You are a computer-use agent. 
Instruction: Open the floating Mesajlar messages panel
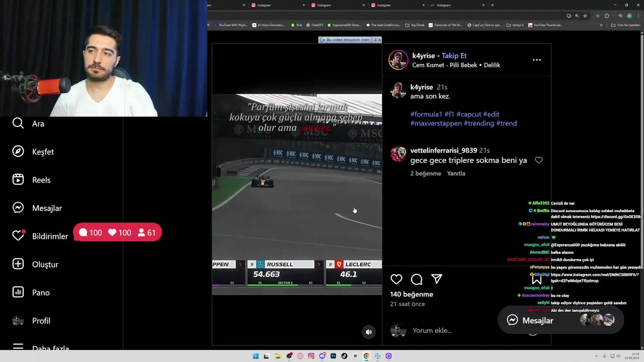[561, 320]
